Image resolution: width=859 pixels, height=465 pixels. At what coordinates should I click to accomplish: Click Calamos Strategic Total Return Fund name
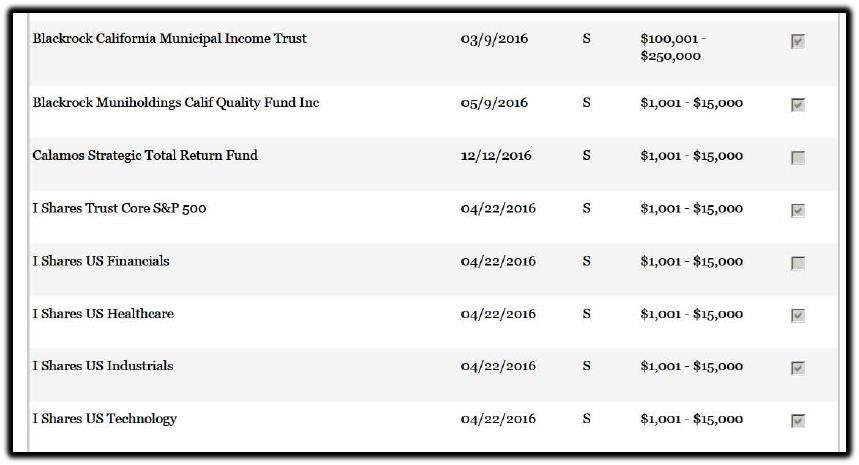[x=145, y=156]
